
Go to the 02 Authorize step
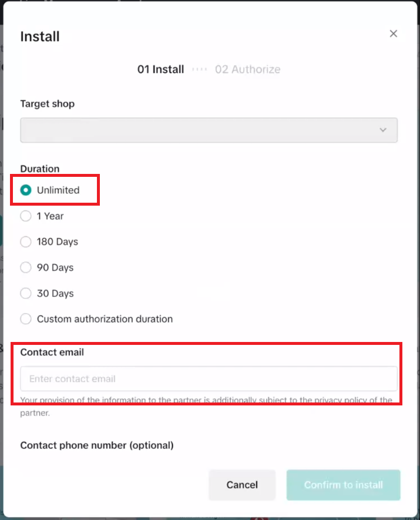(248, 69)
